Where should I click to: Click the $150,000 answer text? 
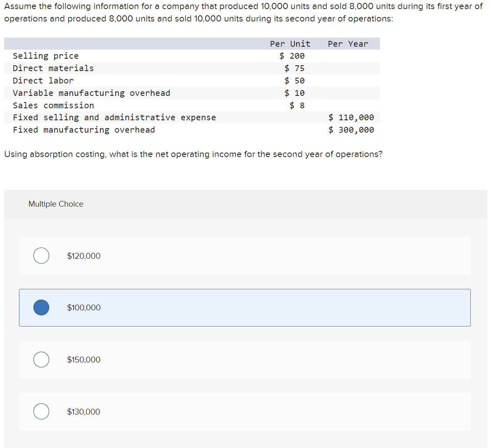83,360
